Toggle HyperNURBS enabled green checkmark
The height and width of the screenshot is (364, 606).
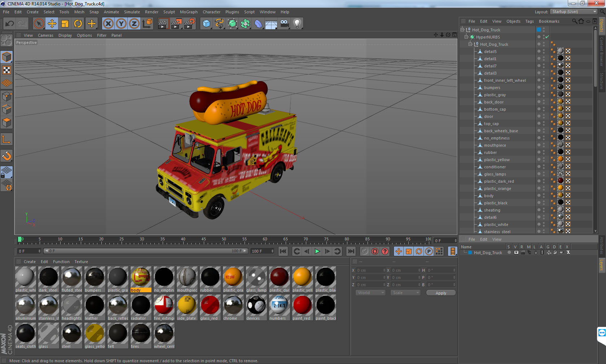tap(547, 37)
